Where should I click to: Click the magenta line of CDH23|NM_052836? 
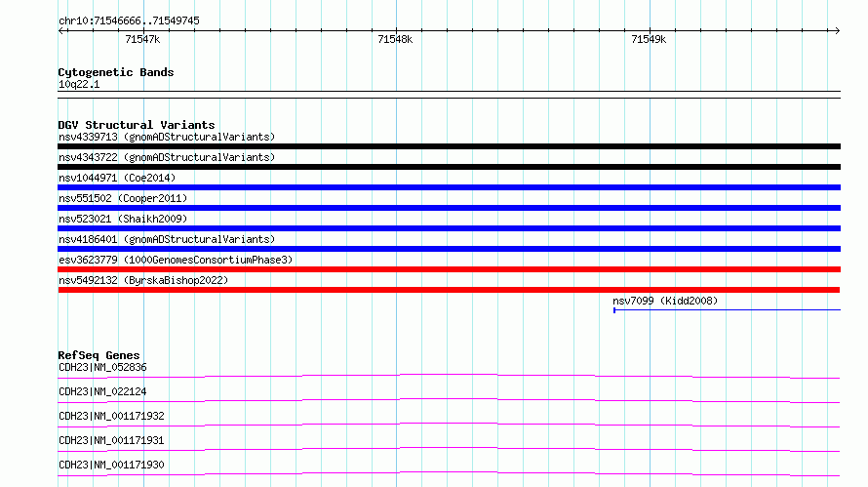[x=449, y=377]
